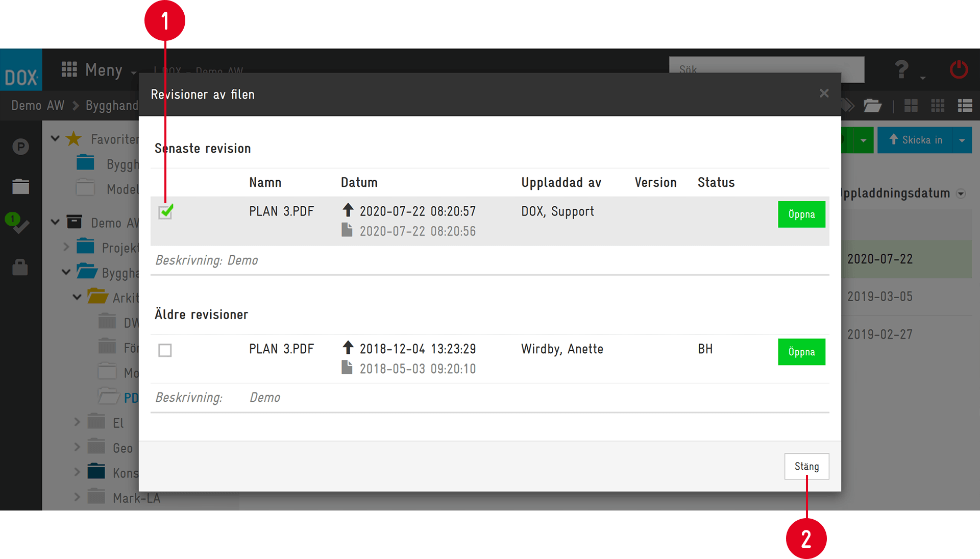
Task: Open the latest revision with Öppna
Action: point(801,214)
